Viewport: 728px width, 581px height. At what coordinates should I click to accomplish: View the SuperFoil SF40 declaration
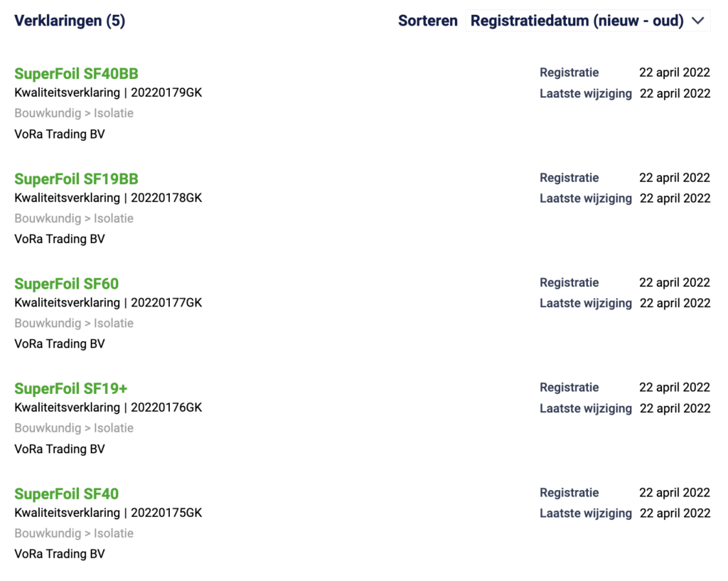pos(66,494)
